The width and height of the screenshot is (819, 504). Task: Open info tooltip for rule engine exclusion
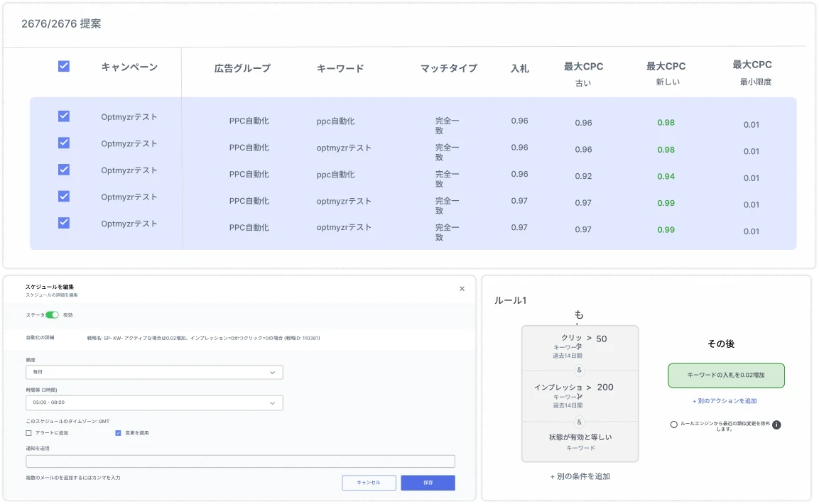pyautogui.click(x=776, y=424)
